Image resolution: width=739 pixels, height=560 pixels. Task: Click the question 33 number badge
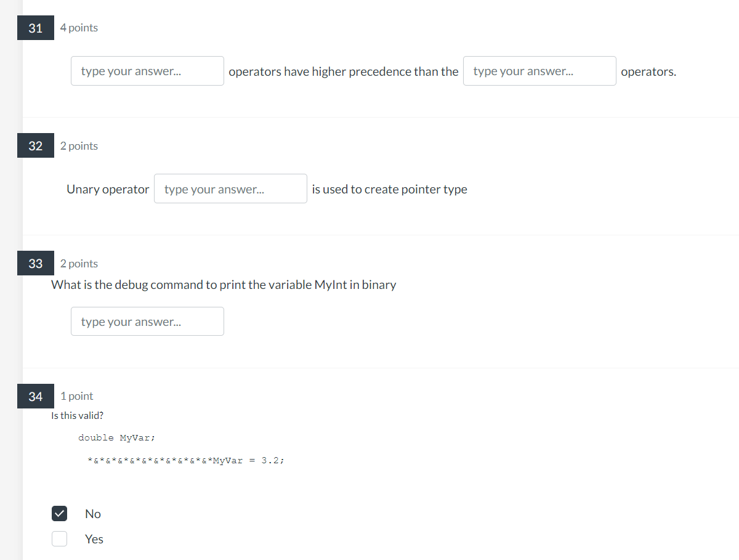[x=35, y=263]
